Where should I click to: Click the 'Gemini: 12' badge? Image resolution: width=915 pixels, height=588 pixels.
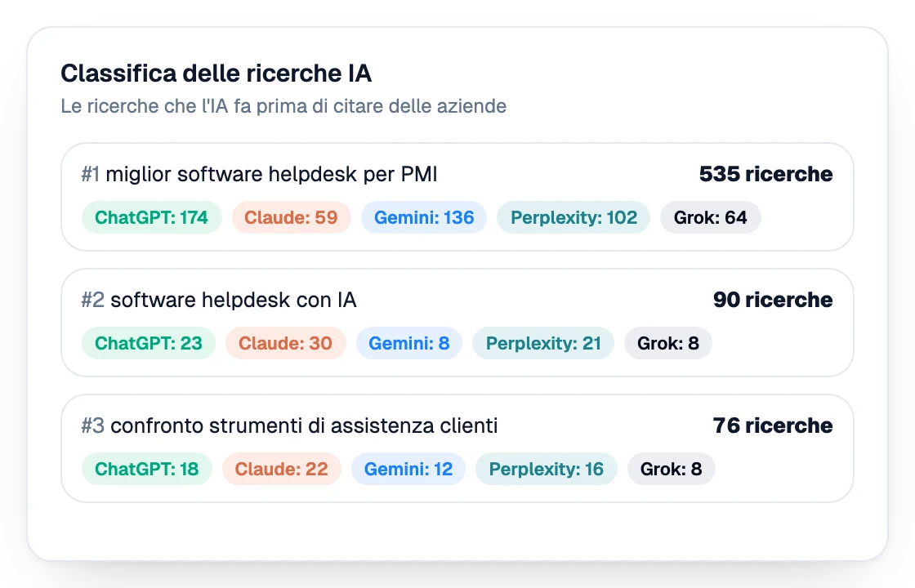(408, 469)
